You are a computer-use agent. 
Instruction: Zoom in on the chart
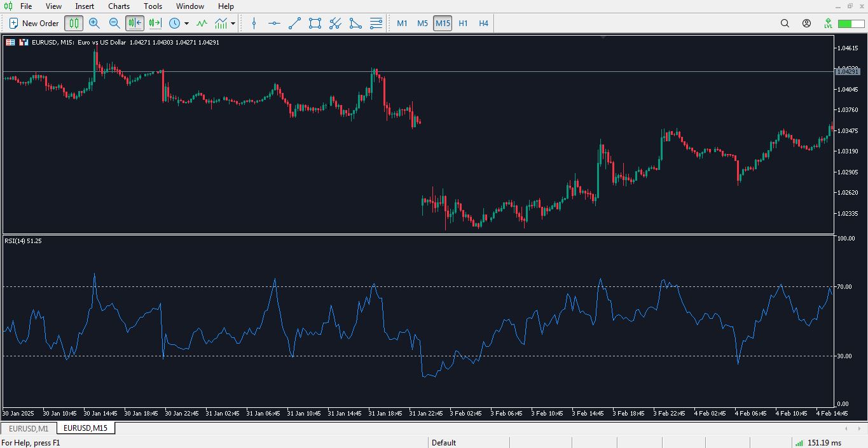tap(94, 24)
